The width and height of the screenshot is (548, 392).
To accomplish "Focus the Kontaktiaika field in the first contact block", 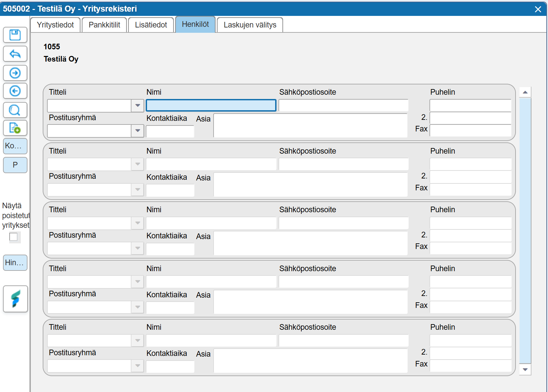I will (170, 131).
